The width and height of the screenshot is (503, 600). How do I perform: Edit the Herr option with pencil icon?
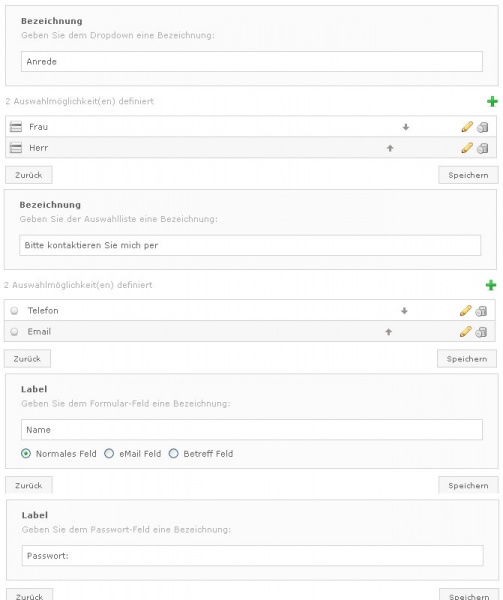467,148
